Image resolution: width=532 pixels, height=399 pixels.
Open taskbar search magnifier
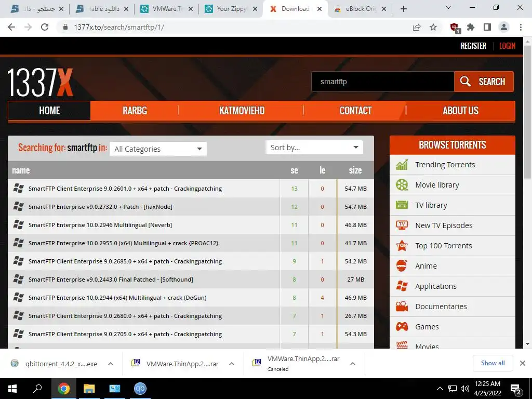pyautogui.click(x=37, y=389)
